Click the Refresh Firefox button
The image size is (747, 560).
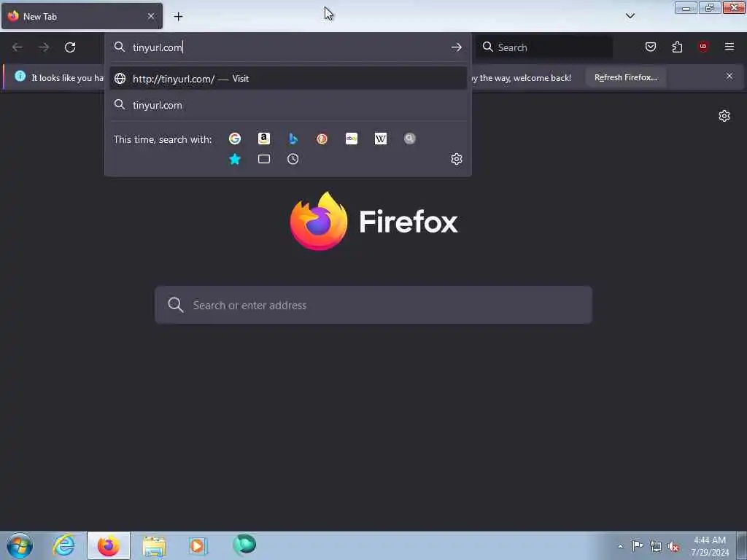[625, 77]
